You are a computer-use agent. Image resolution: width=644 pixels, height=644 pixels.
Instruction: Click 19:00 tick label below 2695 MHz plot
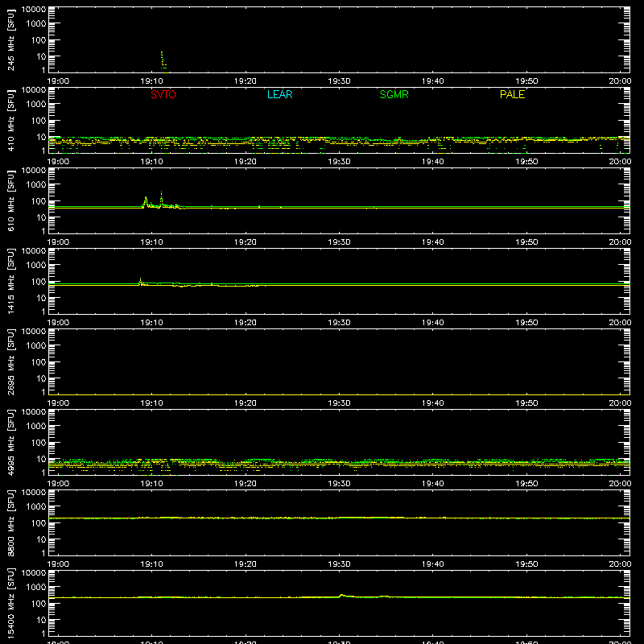pyautogui.click(x=58, y=403)
